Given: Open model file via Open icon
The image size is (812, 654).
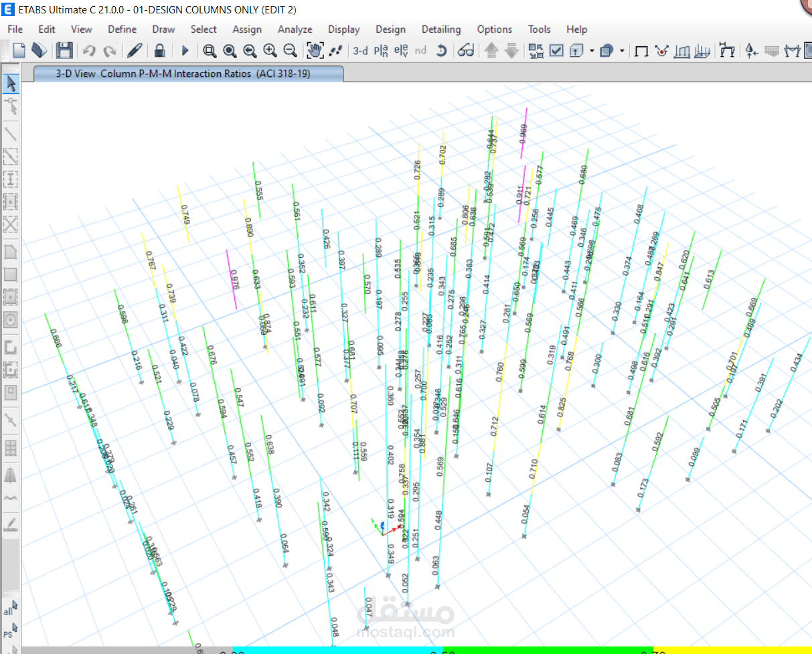Looking at the screenshot, I should tap(39, 50).
